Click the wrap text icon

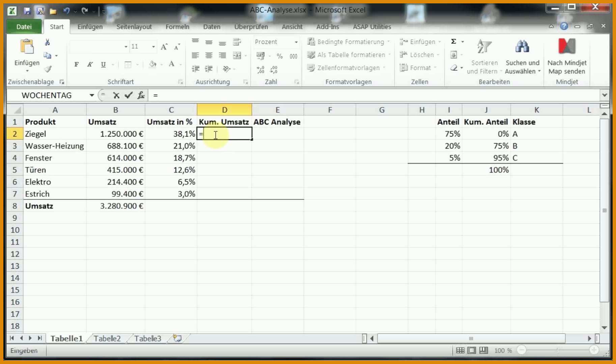pos(237,42)
